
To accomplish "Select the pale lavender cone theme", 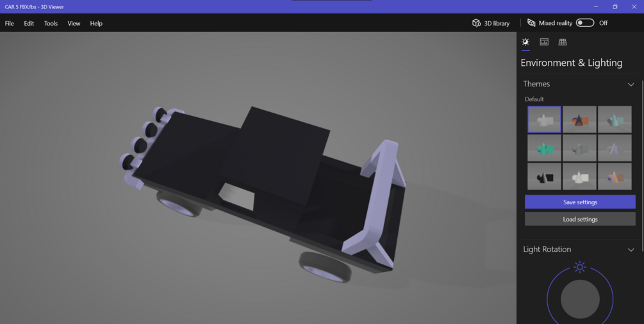I will [x=615, y=148].
